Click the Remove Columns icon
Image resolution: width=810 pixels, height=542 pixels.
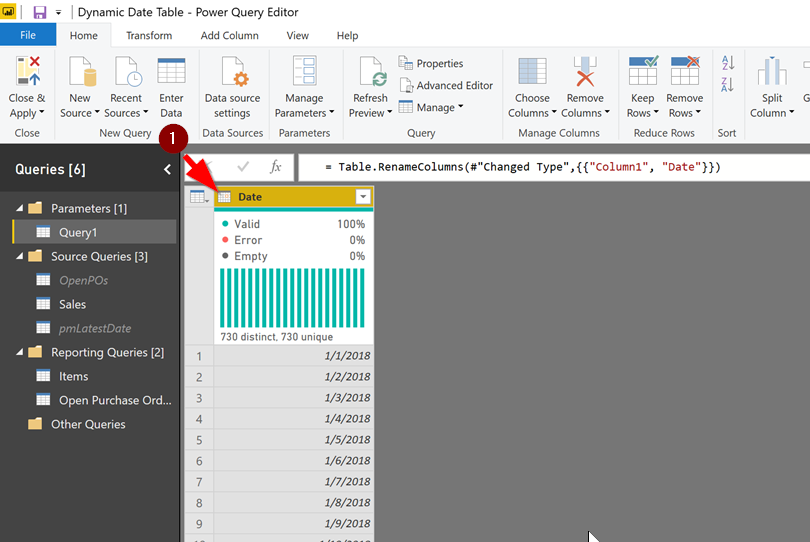tap(585, 71)
